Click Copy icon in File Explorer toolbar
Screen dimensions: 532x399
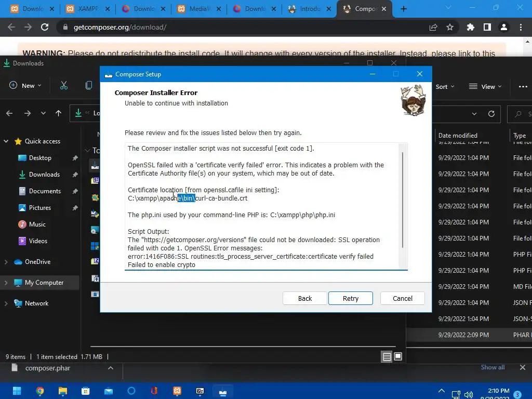click(89, 86)
